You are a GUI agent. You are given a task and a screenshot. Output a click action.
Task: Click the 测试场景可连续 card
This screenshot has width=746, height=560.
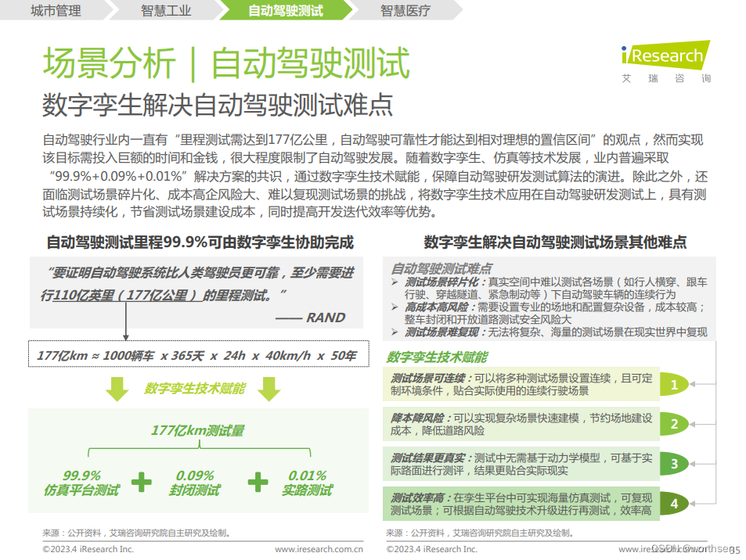click(521, 384)
